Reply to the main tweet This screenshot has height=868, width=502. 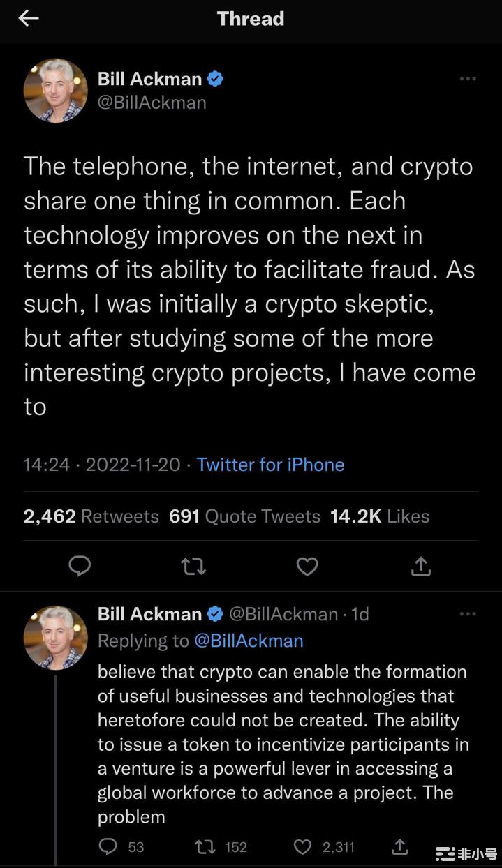(x=80, y=567)
